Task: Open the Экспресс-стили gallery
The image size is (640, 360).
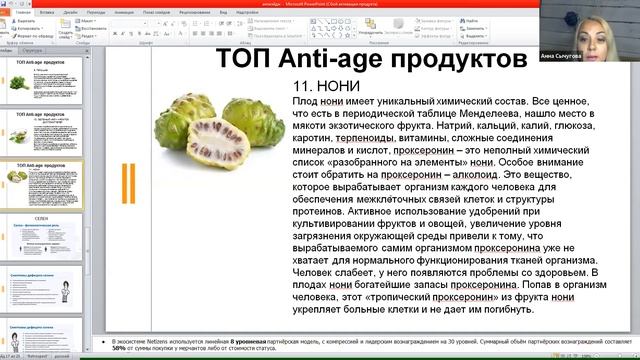Action: (399, 27)
